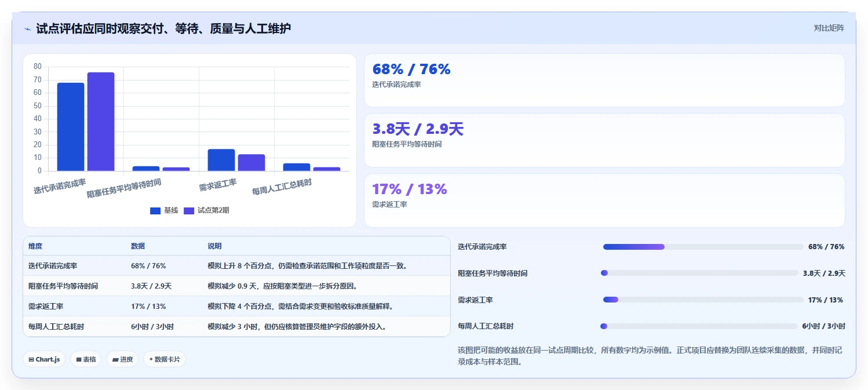Click the footnote starting 该图把可能的收益
This screenshot has height=390, width=868.
[x=649, y=356]
